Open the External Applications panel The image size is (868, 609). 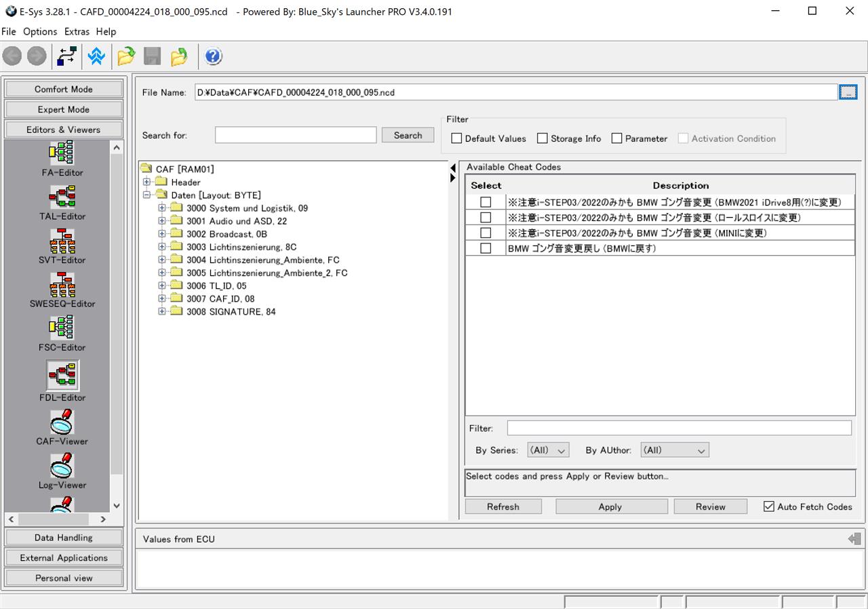64,558
